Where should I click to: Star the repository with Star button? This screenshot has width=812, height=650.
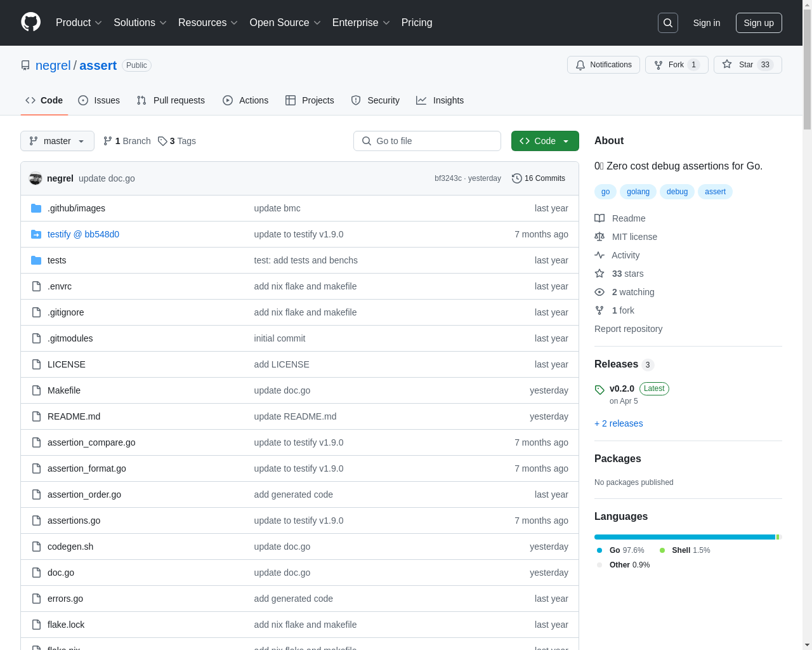747,65
